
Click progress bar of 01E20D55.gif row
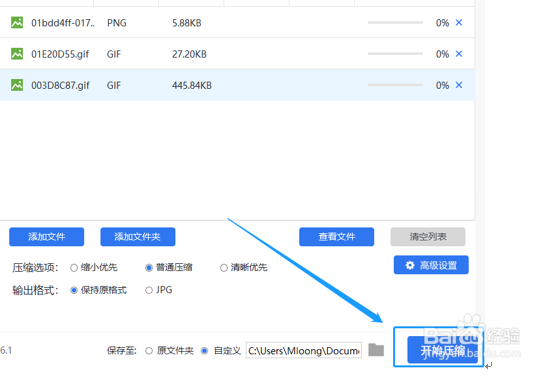(395, 54)
